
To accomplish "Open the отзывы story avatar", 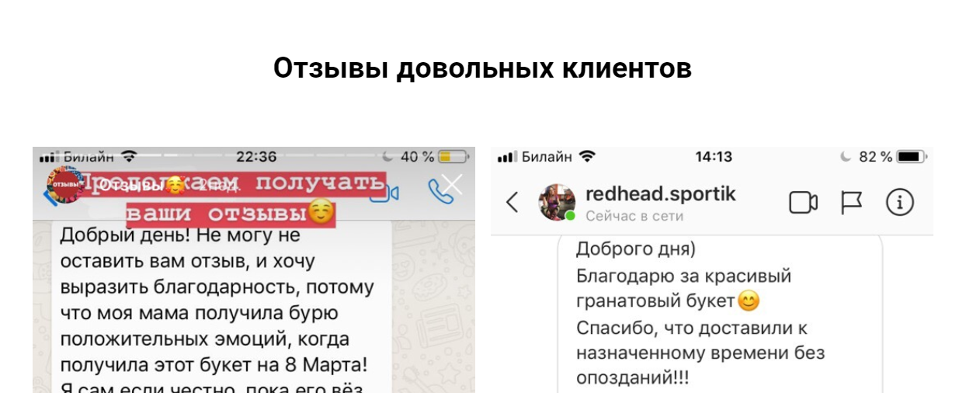I will pyautogui.click(x=65, y=186).
